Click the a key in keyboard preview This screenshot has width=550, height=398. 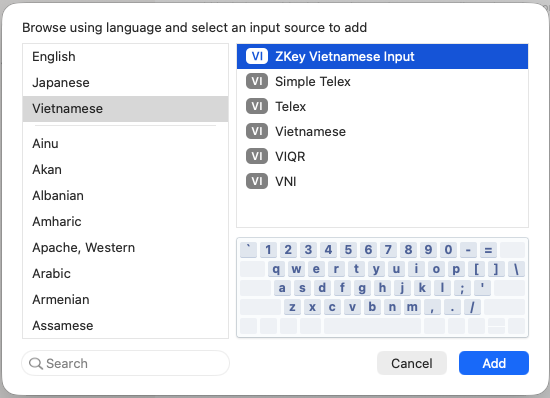click(x=282, y=288)
